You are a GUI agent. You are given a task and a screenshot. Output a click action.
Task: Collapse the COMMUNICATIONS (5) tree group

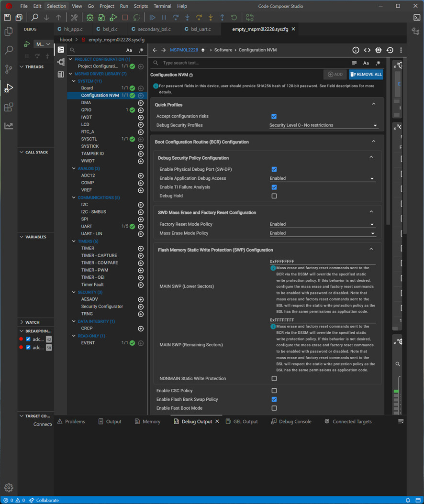[x=74, y=197]
